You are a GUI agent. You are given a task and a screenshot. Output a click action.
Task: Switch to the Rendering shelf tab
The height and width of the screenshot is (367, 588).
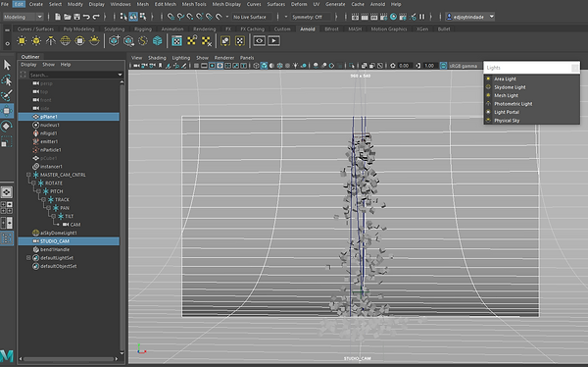click(x=205, y=28)
